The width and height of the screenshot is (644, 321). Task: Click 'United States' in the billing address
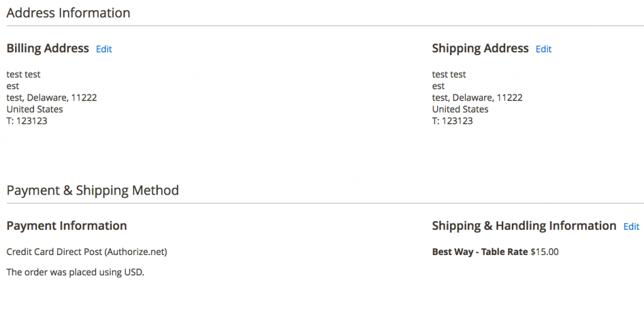coord(35,109)
